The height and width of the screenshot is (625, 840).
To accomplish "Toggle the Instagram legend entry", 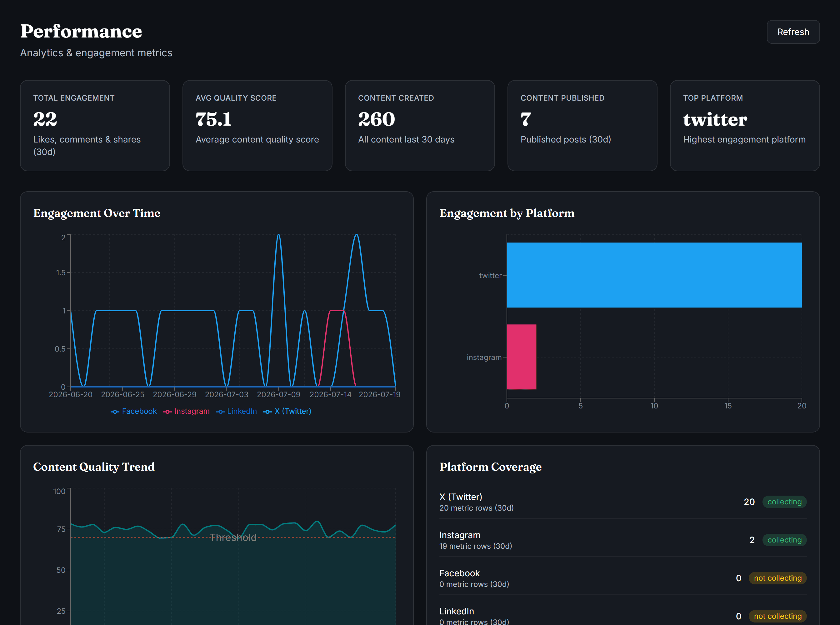I will tap(186, 411).
